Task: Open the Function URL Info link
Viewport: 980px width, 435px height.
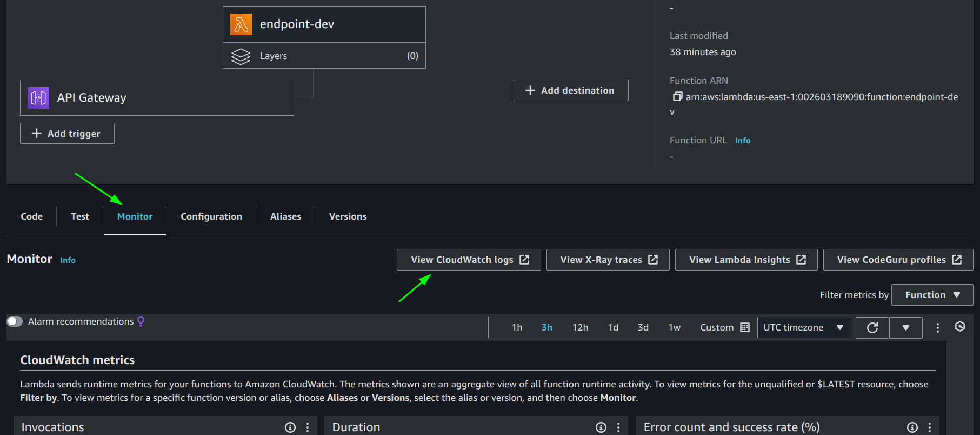Action: pos(743,141)
